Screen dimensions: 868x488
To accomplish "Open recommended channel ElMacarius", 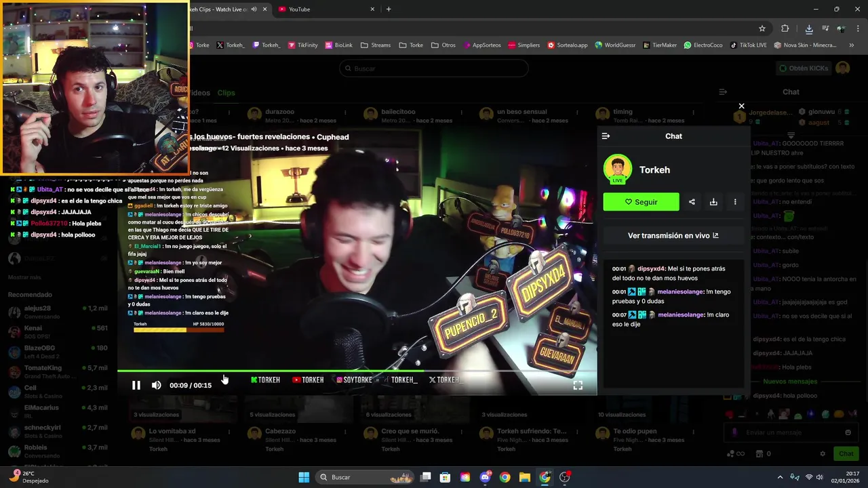I will [58, 411].
